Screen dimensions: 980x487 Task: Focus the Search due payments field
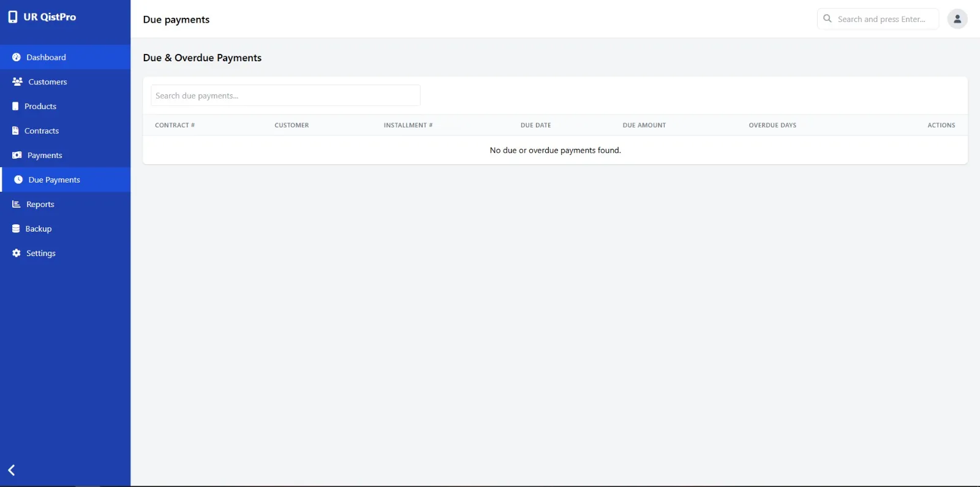[x=285, y=96]
